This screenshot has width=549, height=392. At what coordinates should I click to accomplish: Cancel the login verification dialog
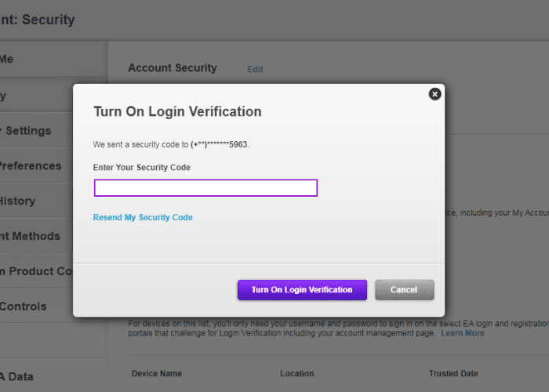tap(404, 289)
